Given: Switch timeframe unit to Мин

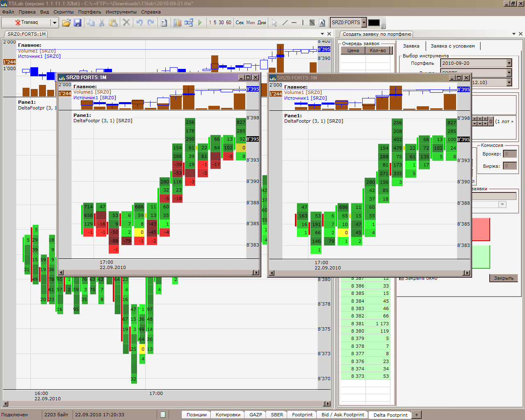Looking at the screenshot, I should coord(251,23).
